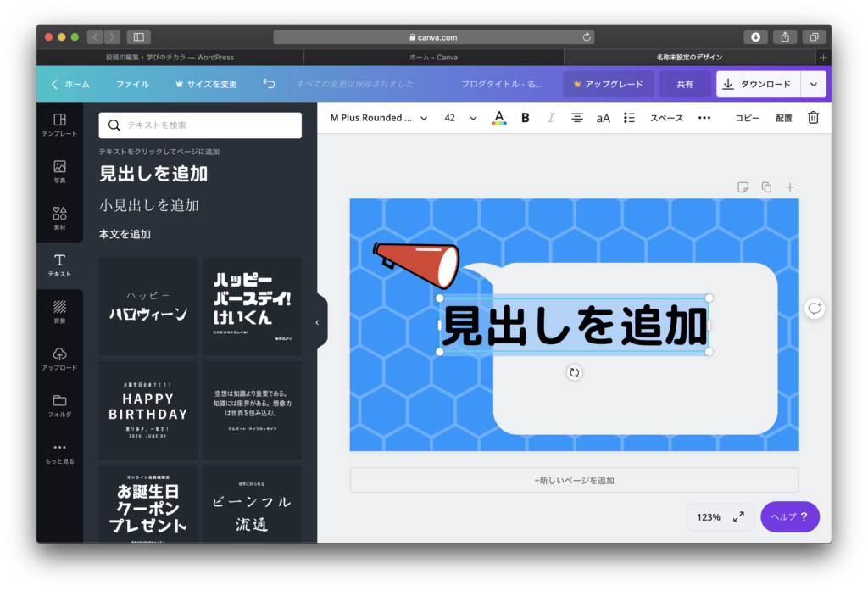Open the テンプレート (Templates) sidebar panel

59,125
